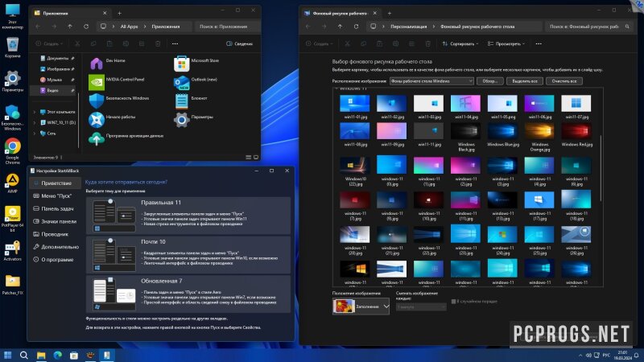Open Outlook (new) app icon
This screenshot has width=644, height=362.
[x=182, y=82]
